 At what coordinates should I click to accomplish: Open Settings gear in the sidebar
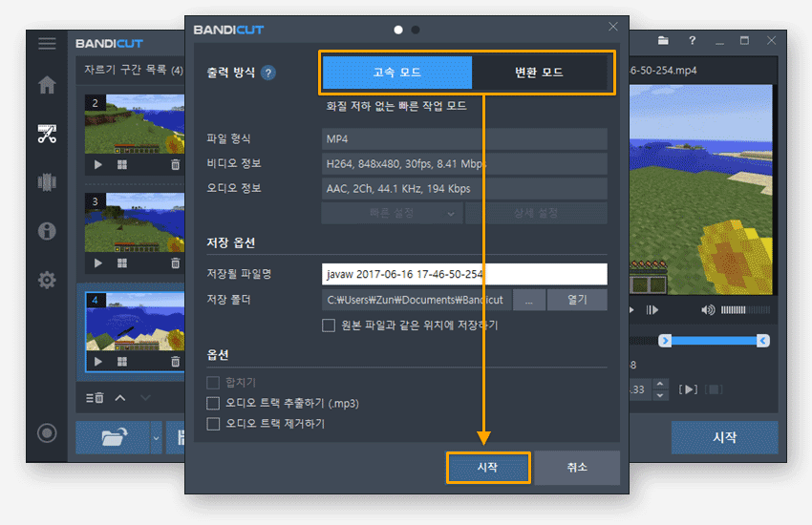click(x=47, y=280)
